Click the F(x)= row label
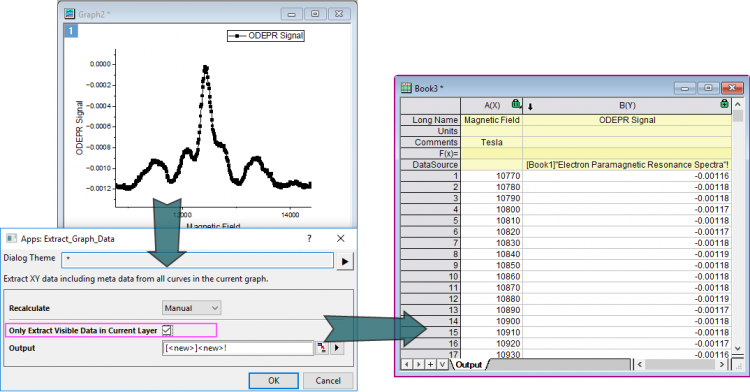The height and width of the screenshot is (392, 750). 430,153
